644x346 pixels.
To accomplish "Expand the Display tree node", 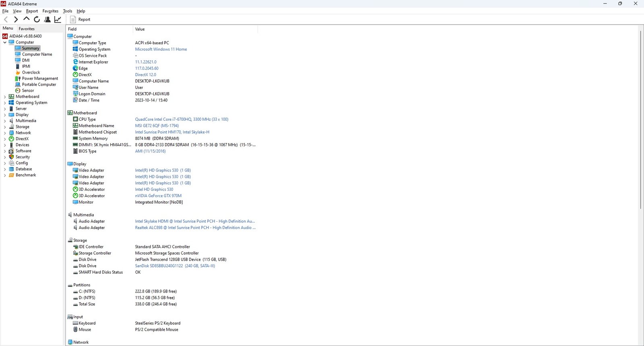I will [5, 115].
